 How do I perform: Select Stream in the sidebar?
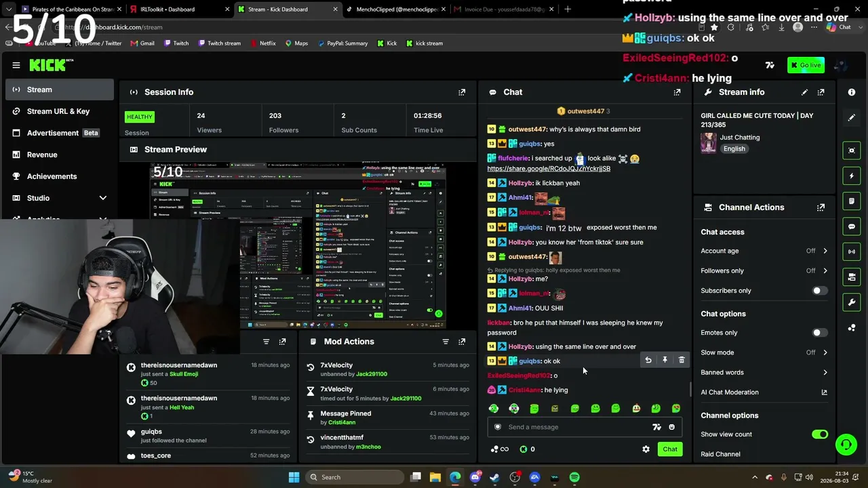[x=60, y=89]
